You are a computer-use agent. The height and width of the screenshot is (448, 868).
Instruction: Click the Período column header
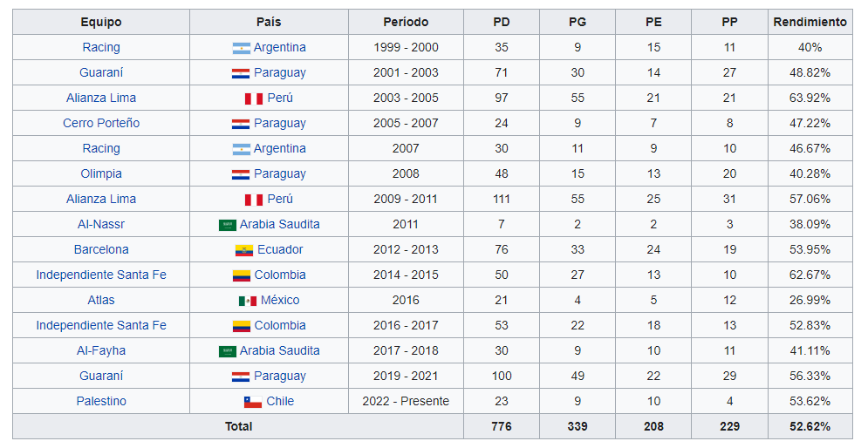pos(406,22)
